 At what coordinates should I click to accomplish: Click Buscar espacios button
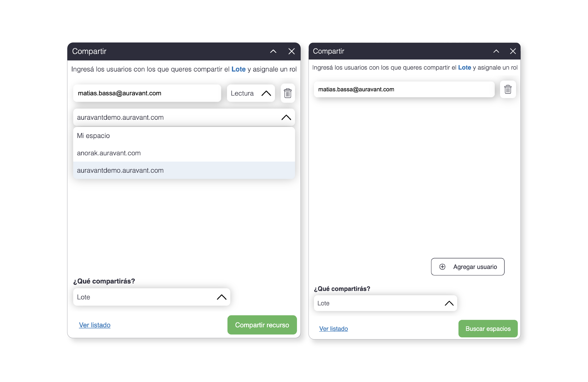point(488,328)
